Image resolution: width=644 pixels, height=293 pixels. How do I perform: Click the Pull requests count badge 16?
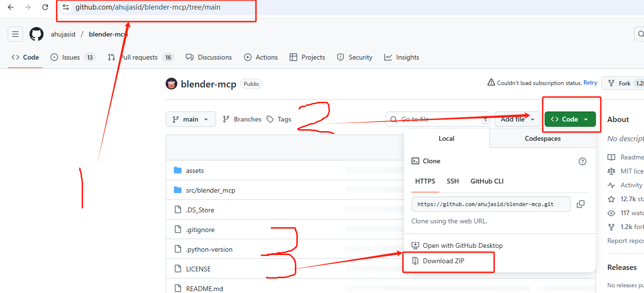[x=168, y=57]
